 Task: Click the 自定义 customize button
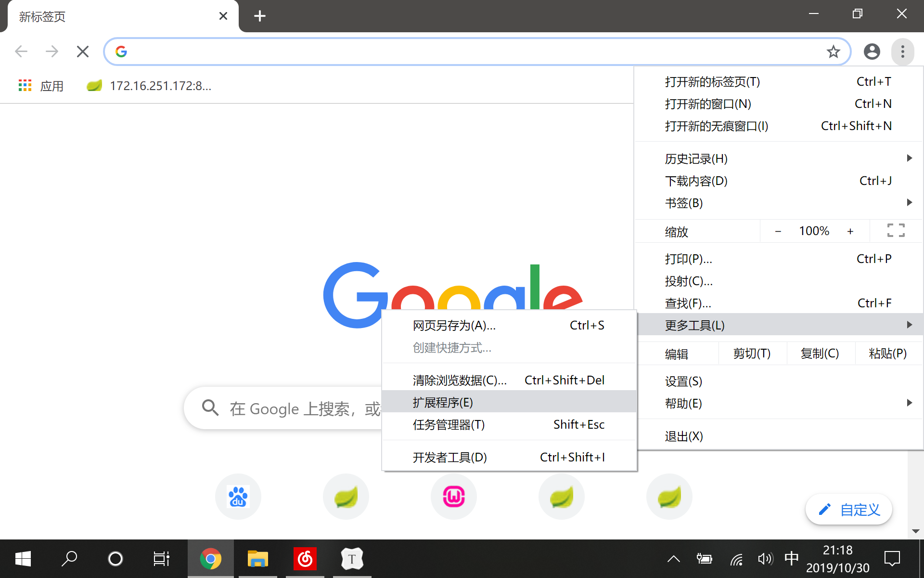pyautogui.click(x=849, y=509)
